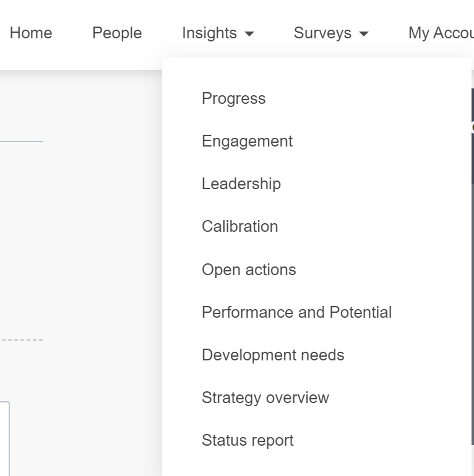Go to the Home nav item
Image resolution: width=474 pixels, height=476 pixels.
tap(31, 33)
